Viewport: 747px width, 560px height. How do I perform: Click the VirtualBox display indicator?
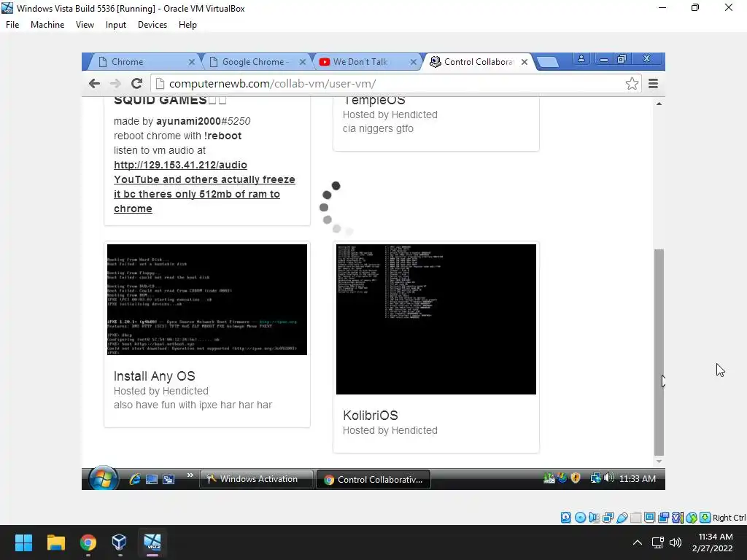(649, 518)
